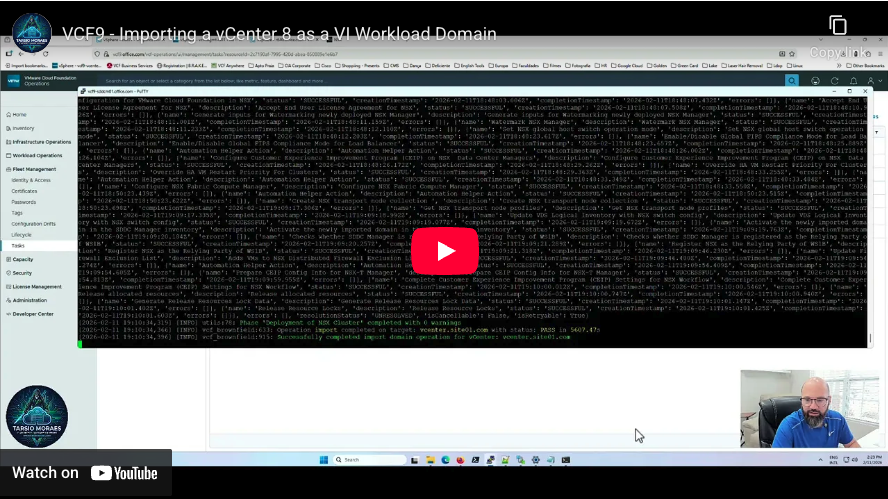Click the blue search magnifier button
Image resolution: width=888 pixels, height=499 pixels.
coord(791,81)
